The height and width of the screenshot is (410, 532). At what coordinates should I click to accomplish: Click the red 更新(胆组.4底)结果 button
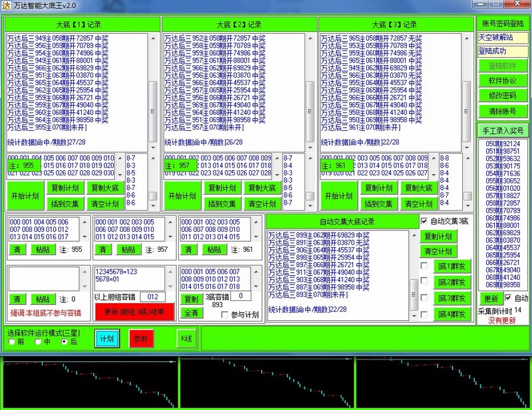coord(134,312)
